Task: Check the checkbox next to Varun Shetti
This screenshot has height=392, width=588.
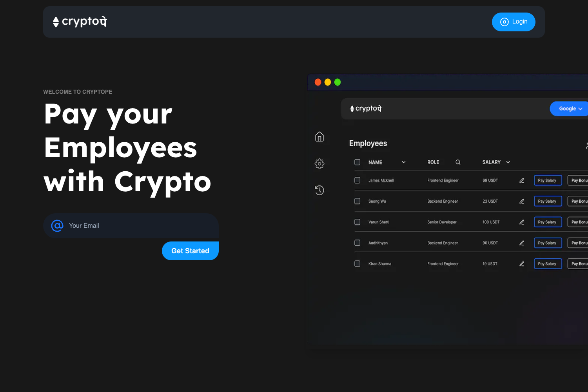Action: tap(357, 221)
